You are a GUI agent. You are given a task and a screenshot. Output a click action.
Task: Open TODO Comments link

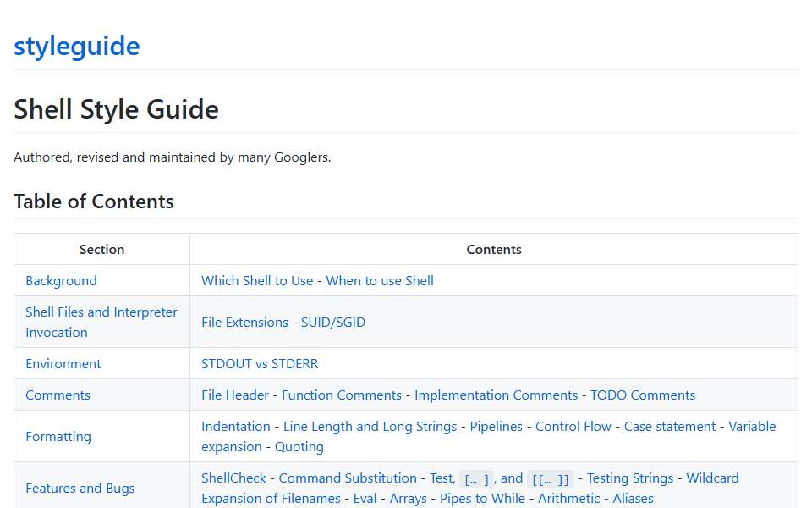click(x=643, y=395)
